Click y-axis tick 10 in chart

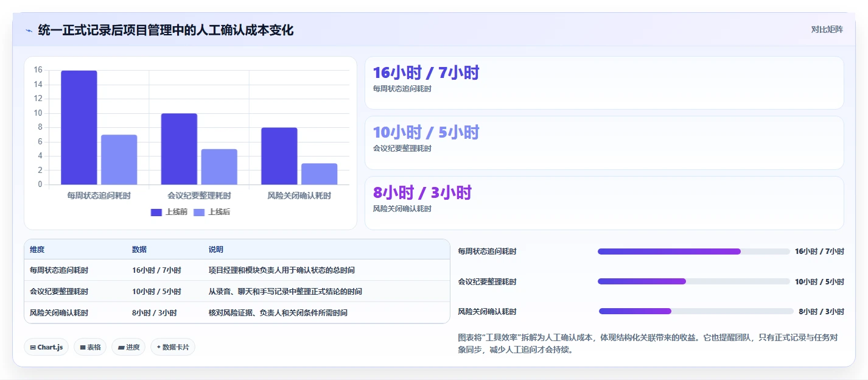click(x=38, y=113)
